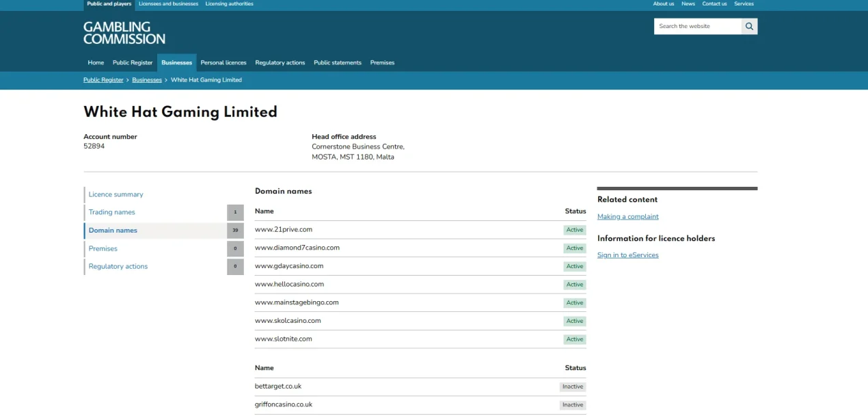This screenshot has width=868, height=416.
Task: Open Premises in main navigation
Action: tap(382, 62)
